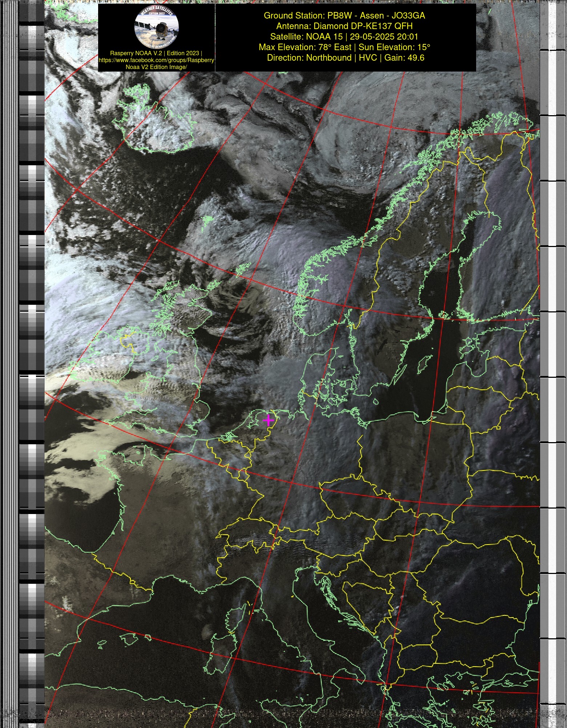Click 'Direction: Northbound | HVC | Gain: 49.6' line
567x728 pixels.
click(x=345, y=58)
